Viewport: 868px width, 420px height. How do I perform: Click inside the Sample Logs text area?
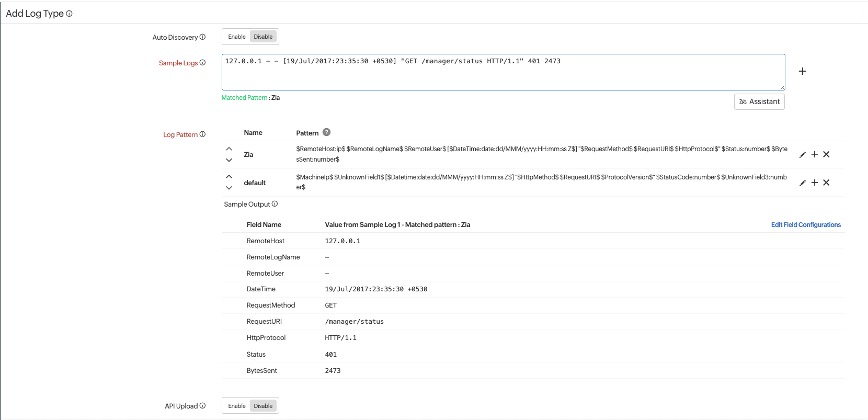coord(503,73)
